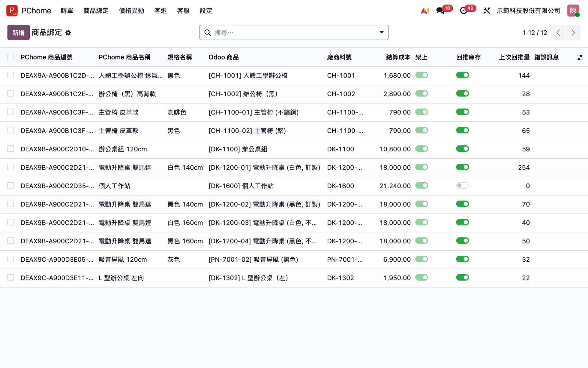Select all rows header checkbox

10,57
